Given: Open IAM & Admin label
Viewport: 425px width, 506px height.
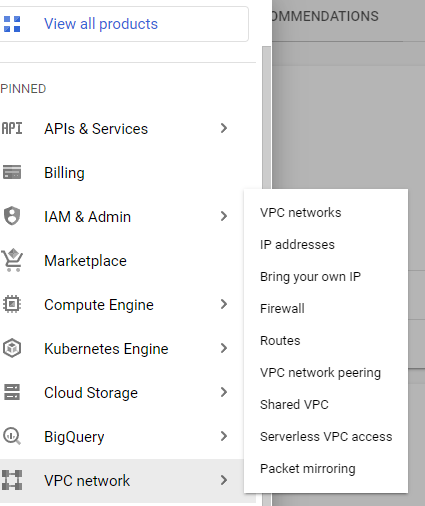Looking at the screenshot, I should (87, 217).
